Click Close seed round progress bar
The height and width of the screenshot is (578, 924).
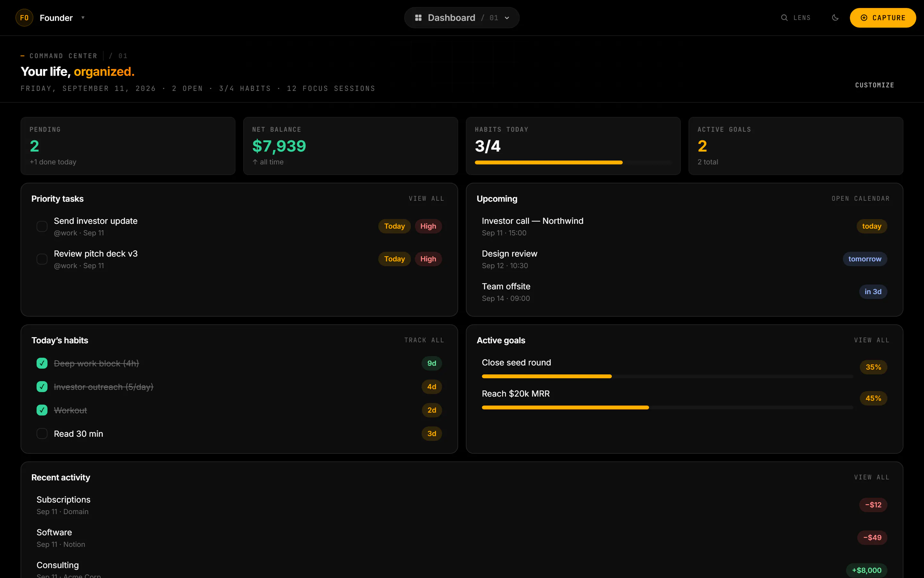pyautogui.click(x=667, y=377)
